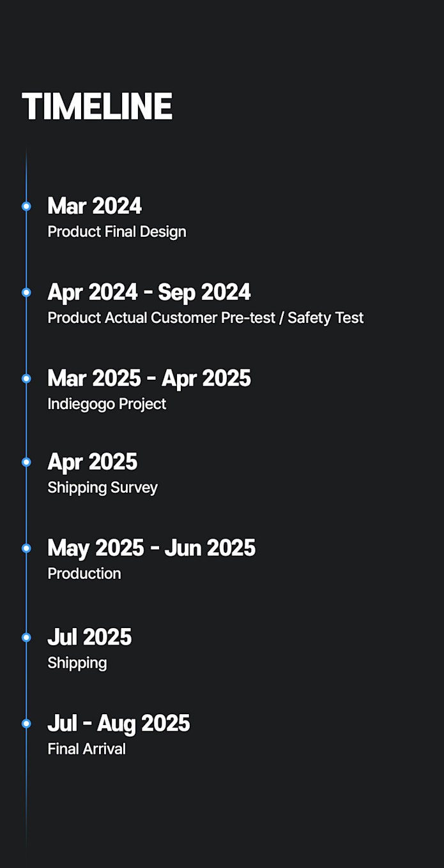Click the Shipping Survey description
Image resolution: width=444 pixels, height=868 pixels.
point(102,488)
